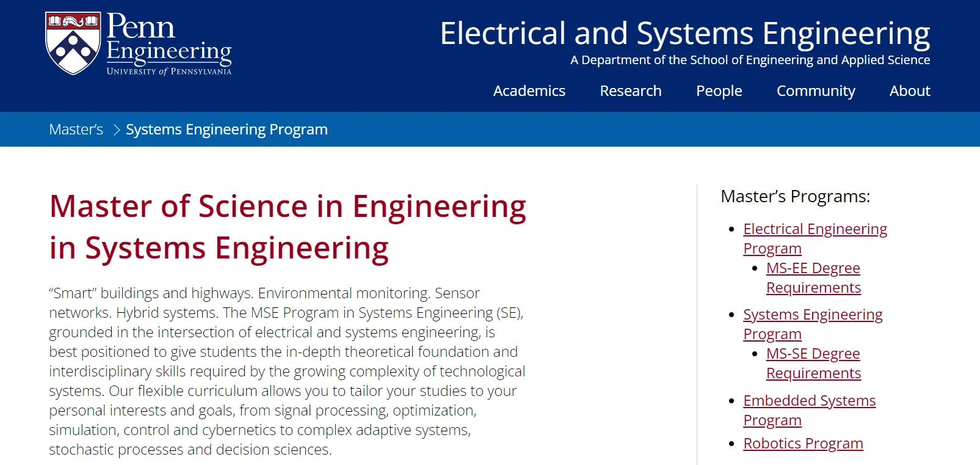980x465 pixels.
Task: Click the breadcrumb chevron arrow separator
Action: tap(116, 130)
